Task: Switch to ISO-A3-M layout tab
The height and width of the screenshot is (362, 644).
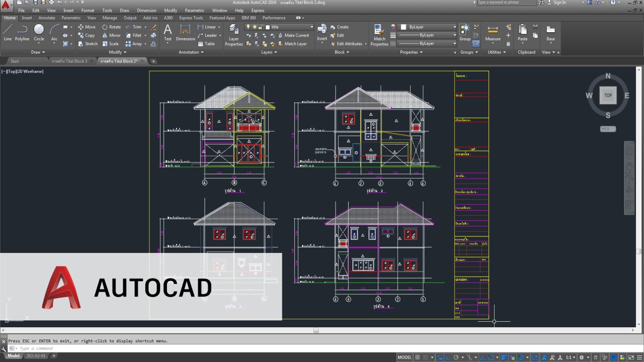Action: [x=36, y=356]
